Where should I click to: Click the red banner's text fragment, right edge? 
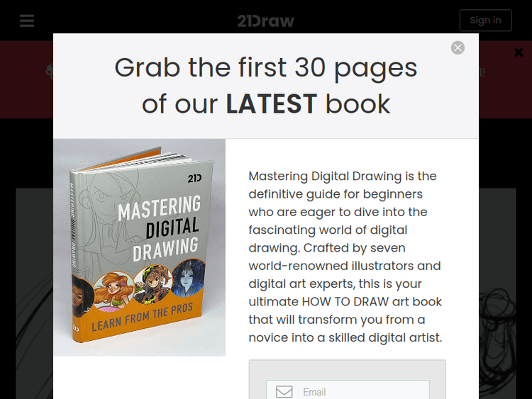coord(482,72)
